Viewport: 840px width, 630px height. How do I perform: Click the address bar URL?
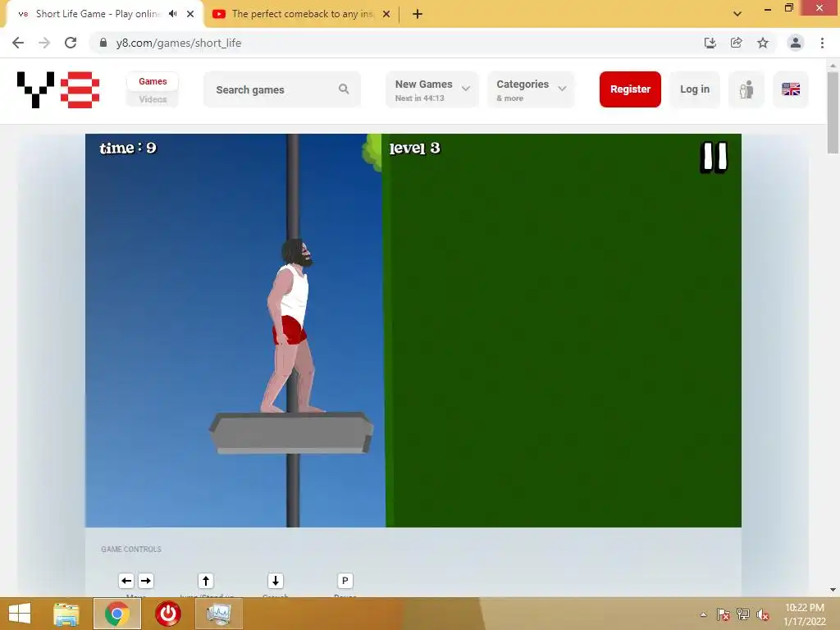(178, 43)
